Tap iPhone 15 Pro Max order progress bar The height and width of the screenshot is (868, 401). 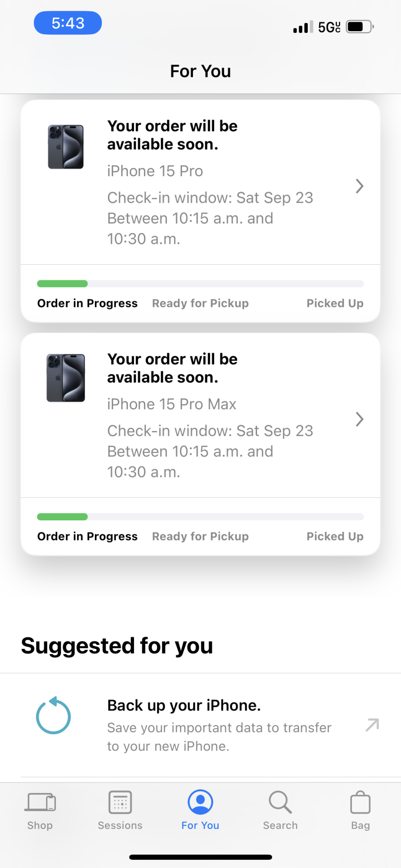pyautogui.click(x=200, y=517)
